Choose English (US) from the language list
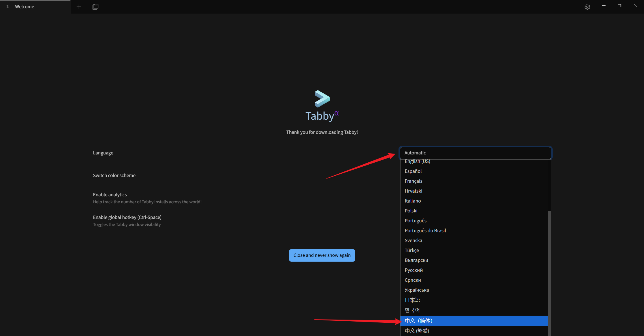 pyautogui.click(x=474, y=161)
